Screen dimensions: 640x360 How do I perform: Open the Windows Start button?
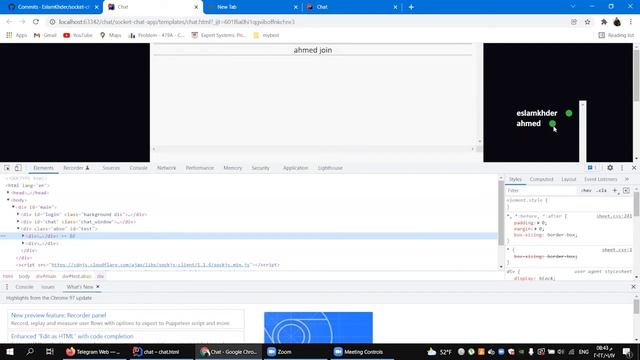(10, 352)
